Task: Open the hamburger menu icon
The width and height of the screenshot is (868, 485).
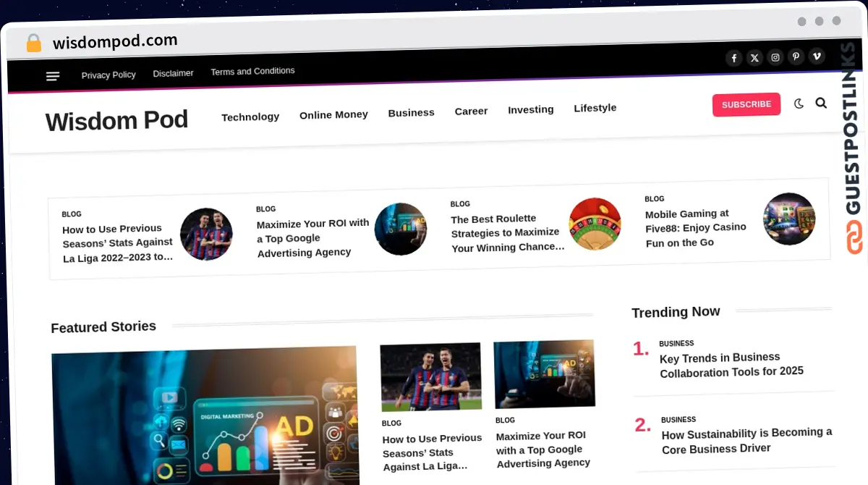Action: (x=53, y=76)
